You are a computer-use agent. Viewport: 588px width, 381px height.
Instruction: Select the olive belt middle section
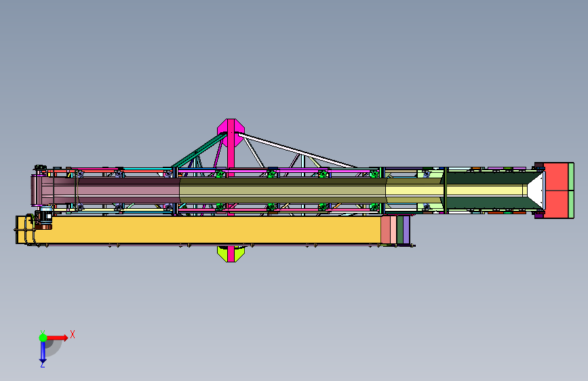point(283,190)
